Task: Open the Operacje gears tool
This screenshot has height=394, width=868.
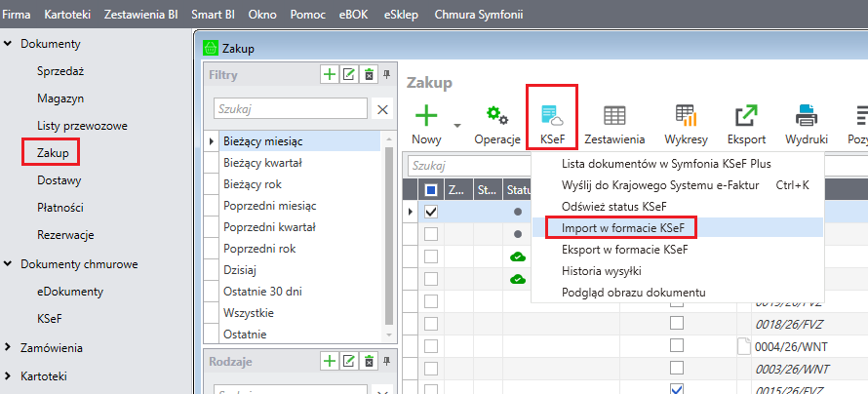Action: (497, 116)
